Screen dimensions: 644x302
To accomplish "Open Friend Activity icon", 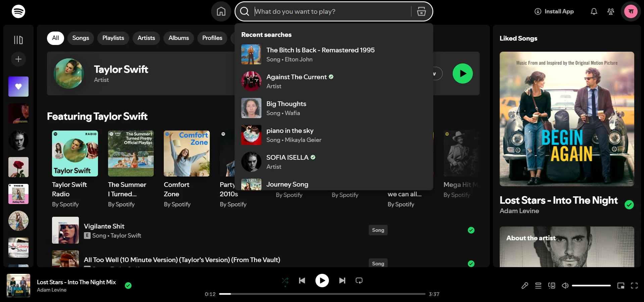I will click(611, 11).
